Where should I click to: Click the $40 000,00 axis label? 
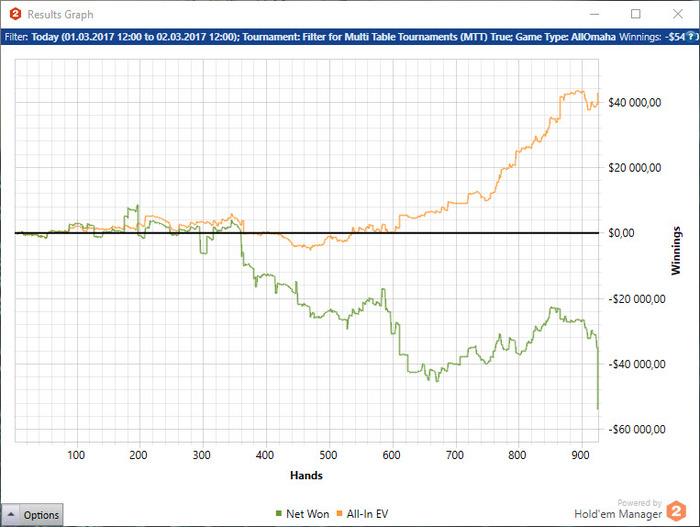point(634,103)
